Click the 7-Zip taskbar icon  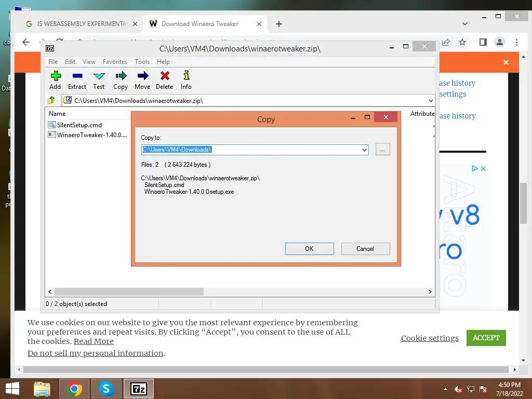[138, 389]
